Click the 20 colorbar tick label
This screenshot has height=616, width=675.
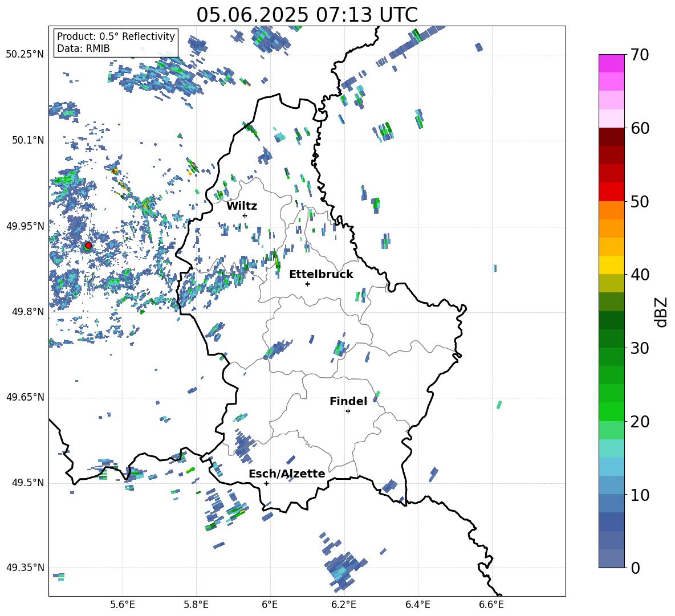click(x=640, y=422)
